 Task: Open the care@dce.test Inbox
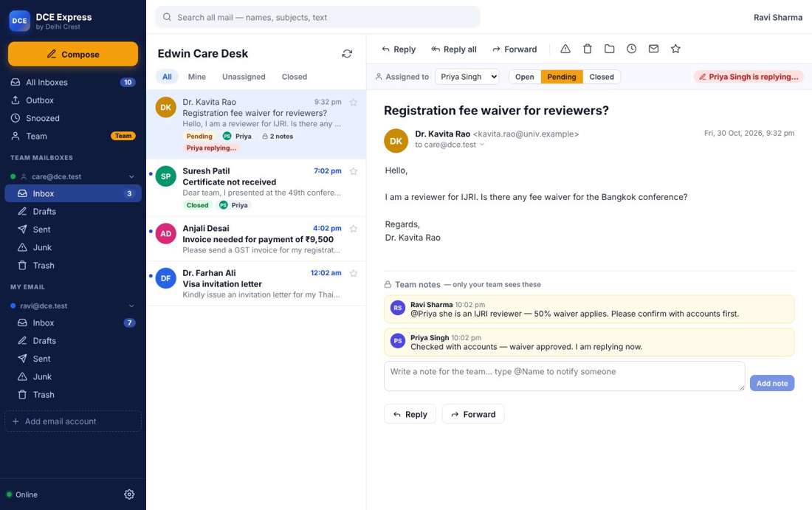pos(73,193)
